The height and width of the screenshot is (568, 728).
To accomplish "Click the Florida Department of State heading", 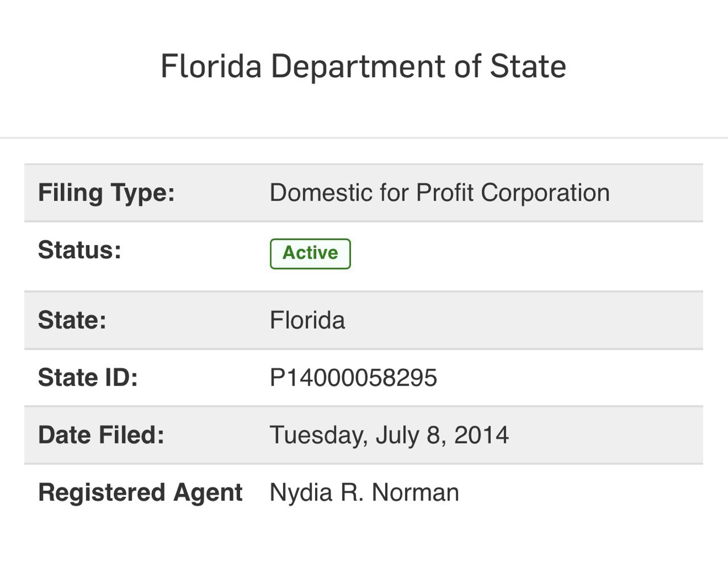I will [363, 67].
